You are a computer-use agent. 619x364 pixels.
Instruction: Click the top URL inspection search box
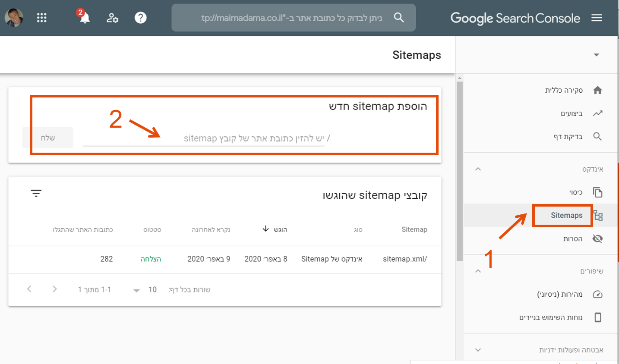294,18
